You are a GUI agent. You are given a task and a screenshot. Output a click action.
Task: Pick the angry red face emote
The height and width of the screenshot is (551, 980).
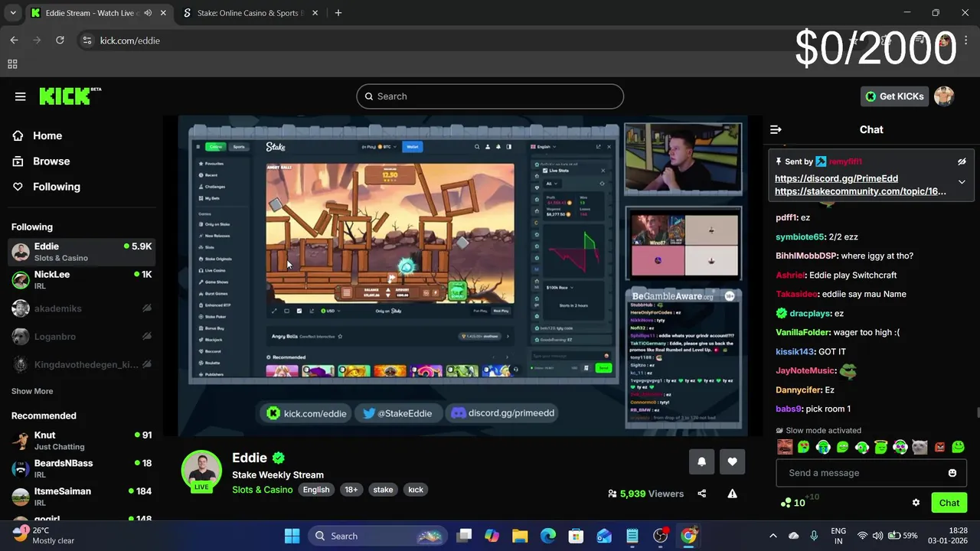pyautogui.click(x=939, y=447)
